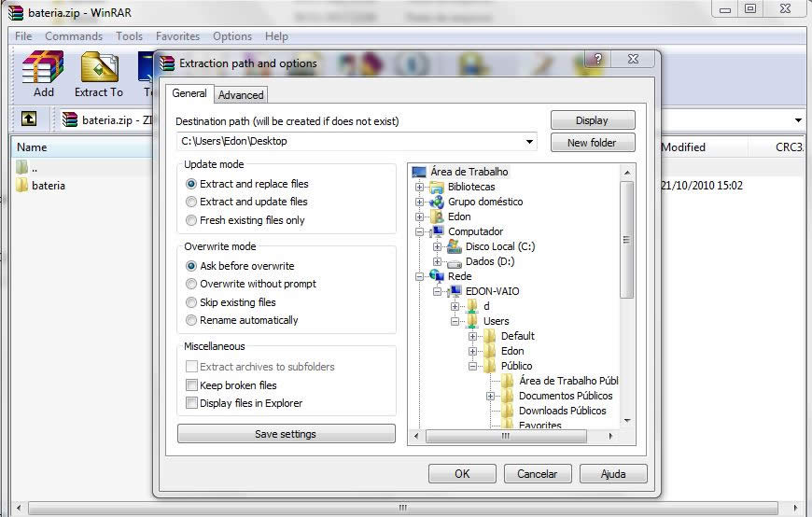Viewport: 812px width, 517px height.
Task: Click the Ajuda button
Action: click(x=613, y=473)
